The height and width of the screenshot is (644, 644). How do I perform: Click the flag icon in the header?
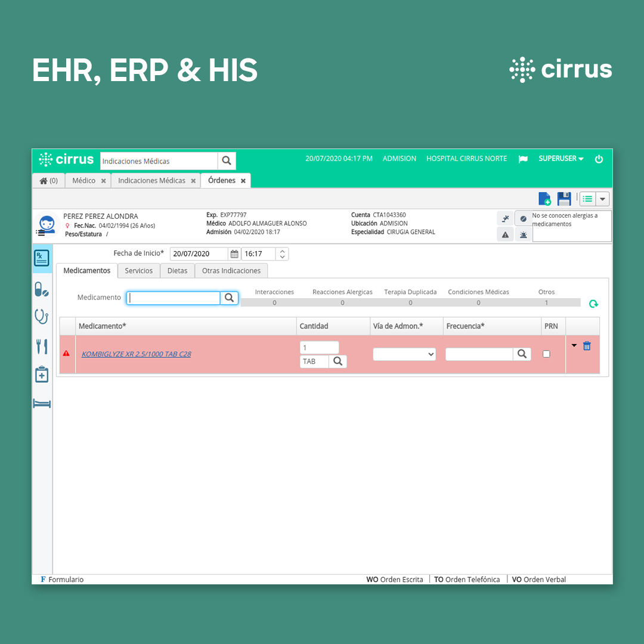[523, 159]
